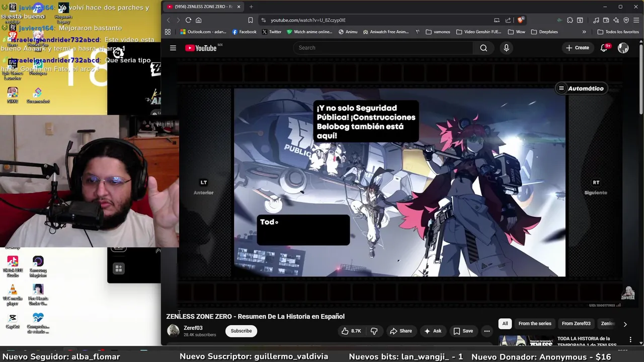Open Todos los favoritos folder
Viewport: 644px width, 362px height.
tap(618, 32)
